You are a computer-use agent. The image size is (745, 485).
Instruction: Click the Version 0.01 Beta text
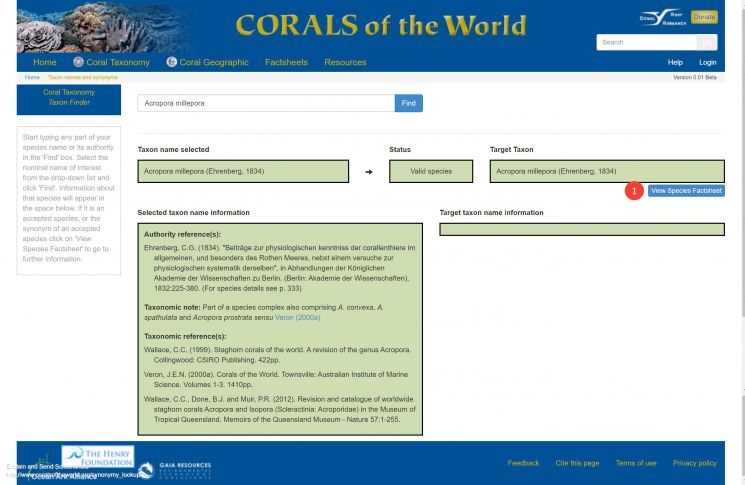695,77
